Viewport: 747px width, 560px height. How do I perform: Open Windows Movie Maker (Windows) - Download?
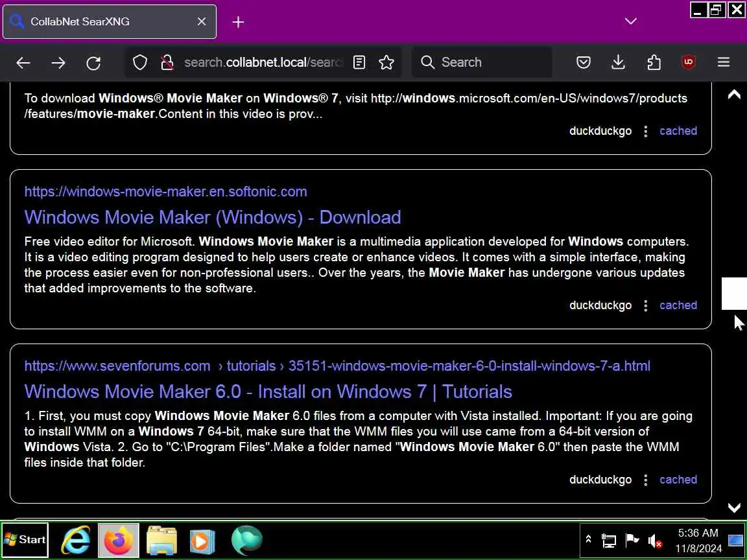(x=213, y=217)
